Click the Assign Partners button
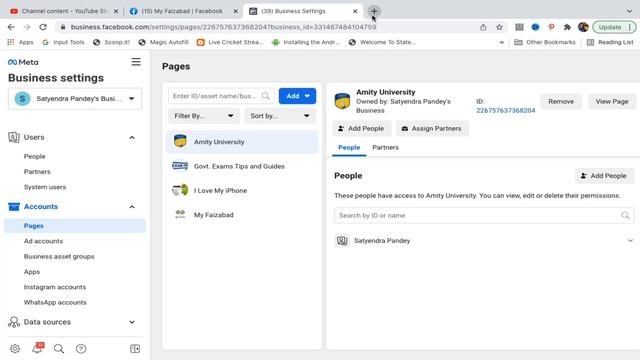The height and width of the screenshot is (360, 640). tap(432, 129)
